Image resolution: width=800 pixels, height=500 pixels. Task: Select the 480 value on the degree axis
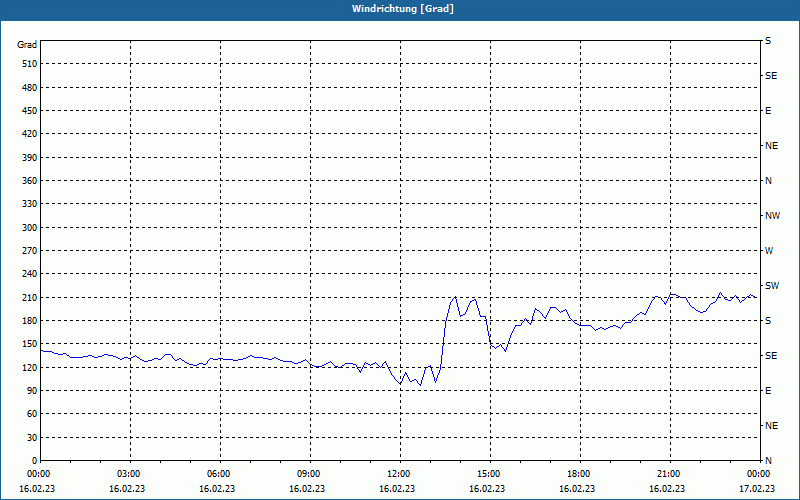tap(30, 87)
